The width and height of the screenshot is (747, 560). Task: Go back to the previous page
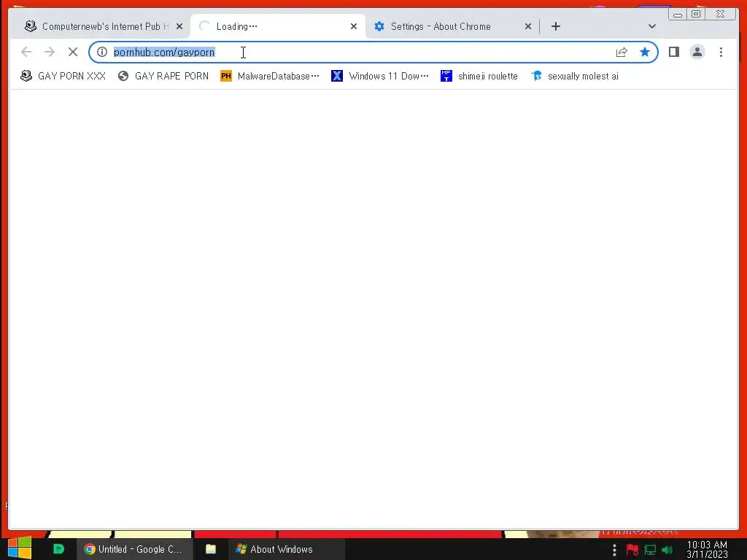pyautogui.click(x=26, y=52)
